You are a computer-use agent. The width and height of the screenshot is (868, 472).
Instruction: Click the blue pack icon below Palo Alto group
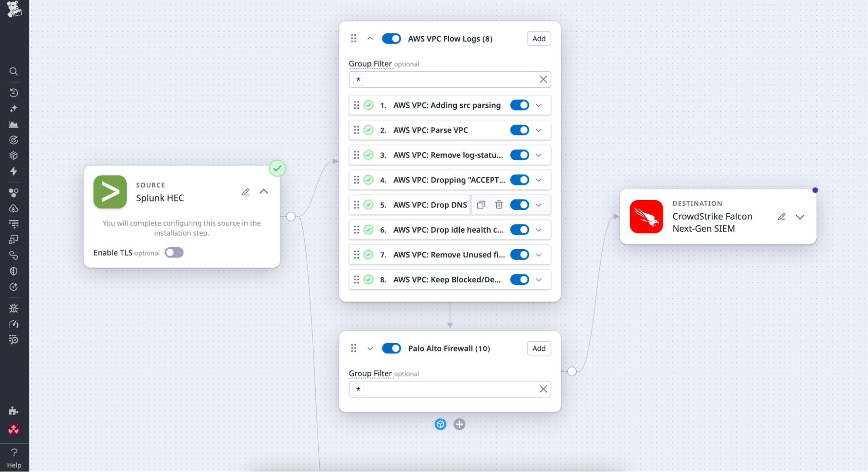click(x=440, y=424)
